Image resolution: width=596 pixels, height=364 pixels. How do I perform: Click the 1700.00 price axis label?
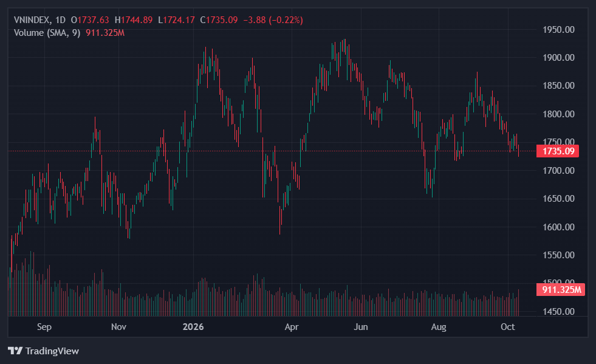[x=558, y=170]
